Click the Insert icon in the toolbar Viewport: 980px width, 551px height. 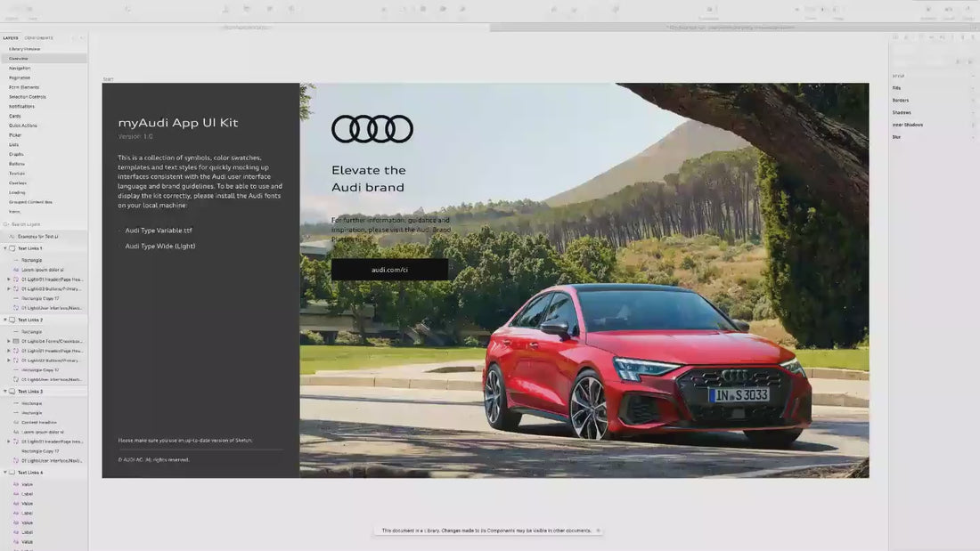[11, 10]
